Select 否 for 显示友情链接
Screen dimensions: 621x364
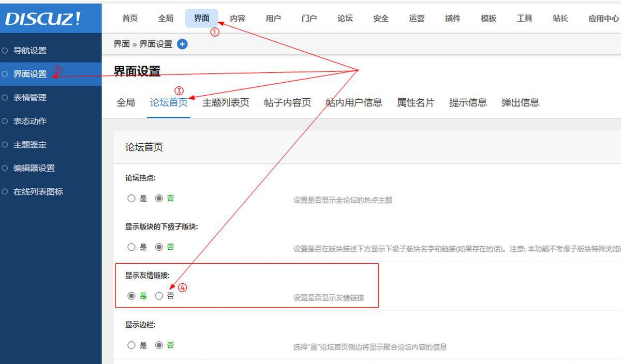tap(159, 296)
